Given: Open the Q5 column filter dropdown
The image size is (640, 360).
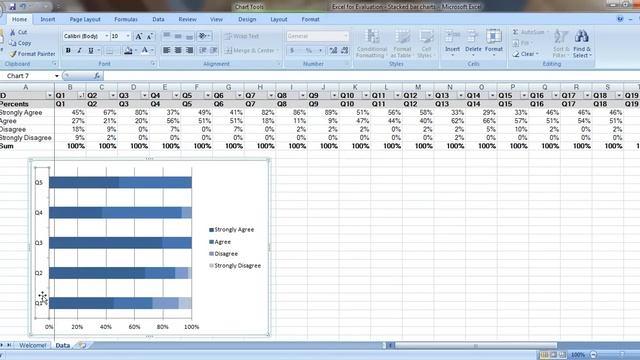Looking at the screenshot, I should tap(208, 96).
